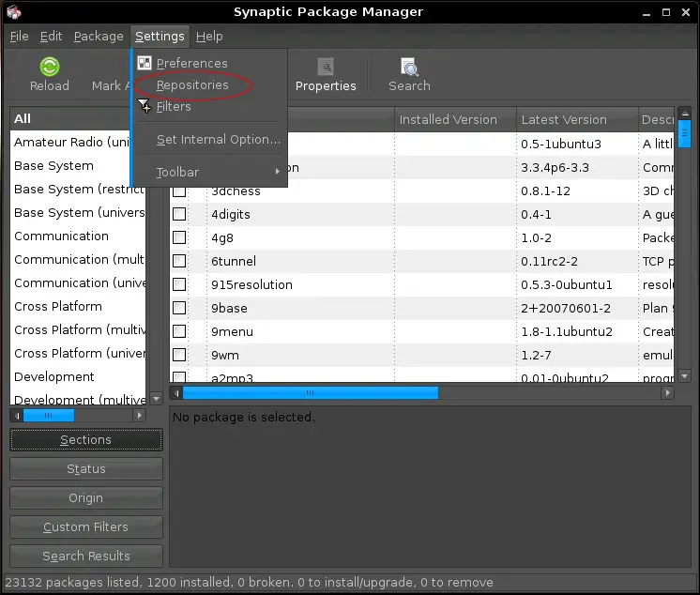Screen dimensions: 700x595
Task: Click package list scroll-up arrow
Action: click(x=684, y=114)
